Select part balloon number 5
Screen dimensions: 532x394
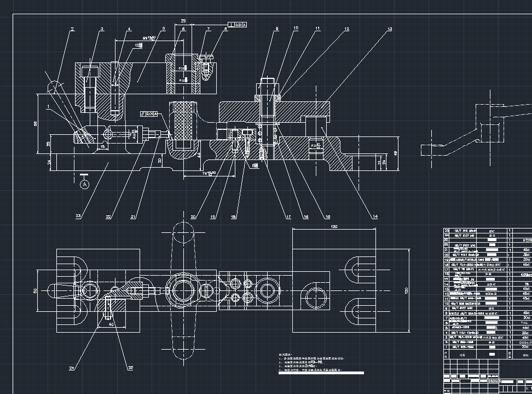(x=164, y=29)
